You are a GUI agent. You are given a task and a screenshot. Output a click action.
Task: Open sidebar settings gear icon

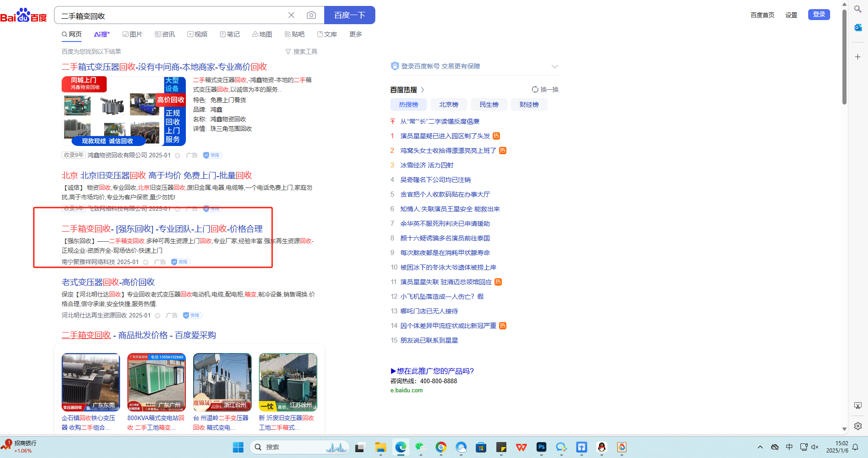(x=858, y=426)
